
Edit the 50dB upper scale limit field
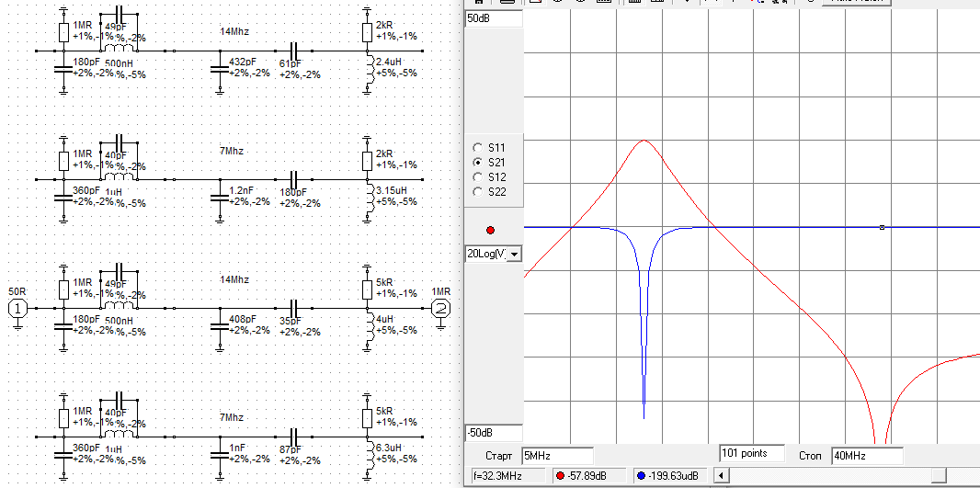(x=493, y=18)
